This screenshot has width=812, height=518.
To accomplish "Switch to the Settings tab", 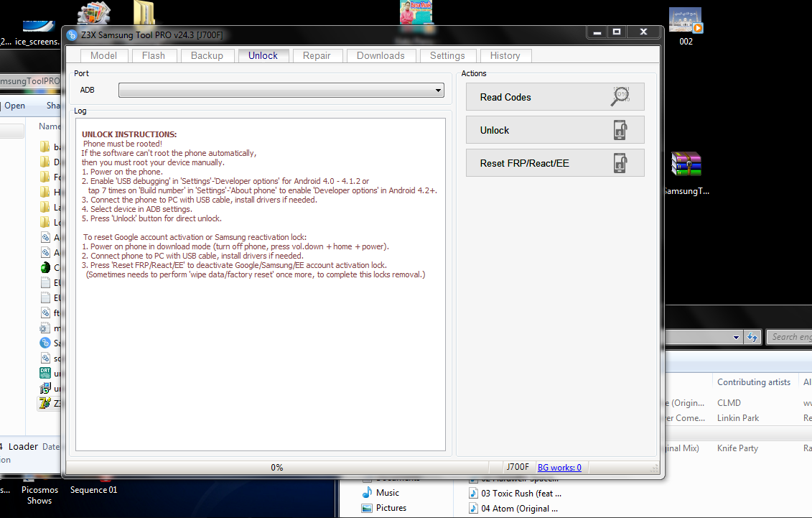I will click(x=447, y=55).
